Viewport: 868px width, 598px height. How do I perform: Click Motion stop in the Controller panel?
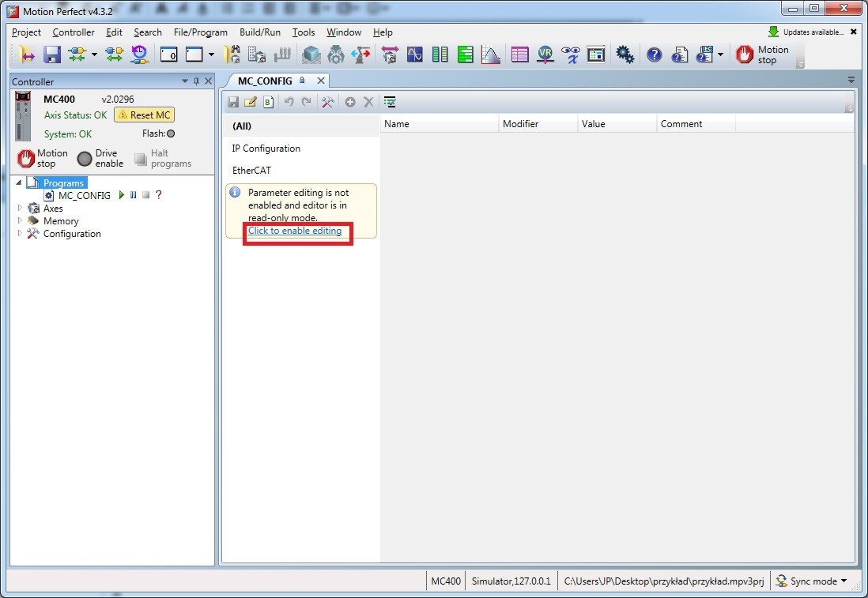[42, 158]
